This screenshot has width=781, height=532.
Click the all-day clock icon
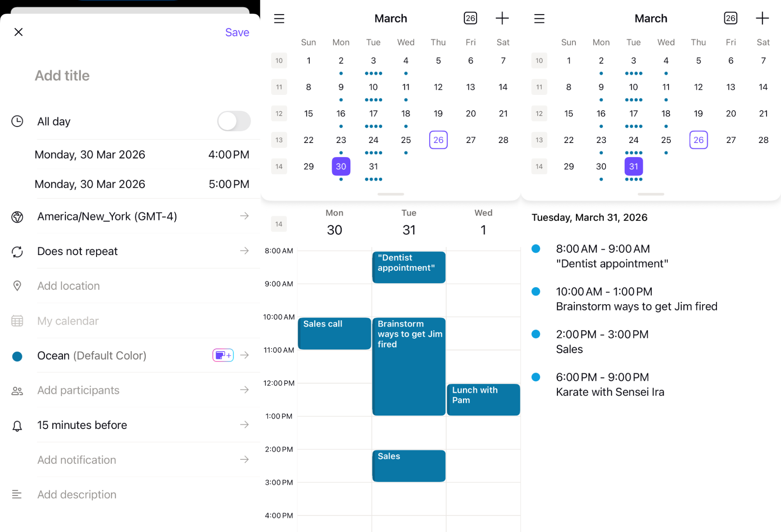[x=17, y=121]
